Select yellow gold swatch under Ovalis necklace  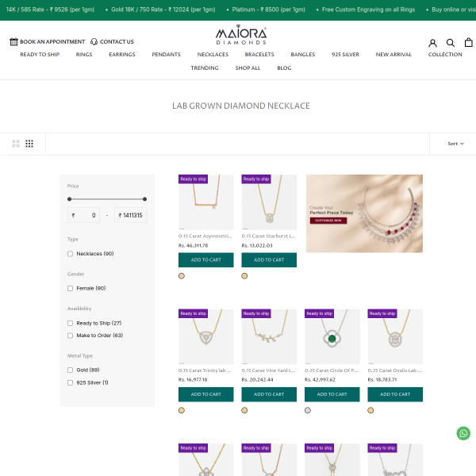click(370, 410)
